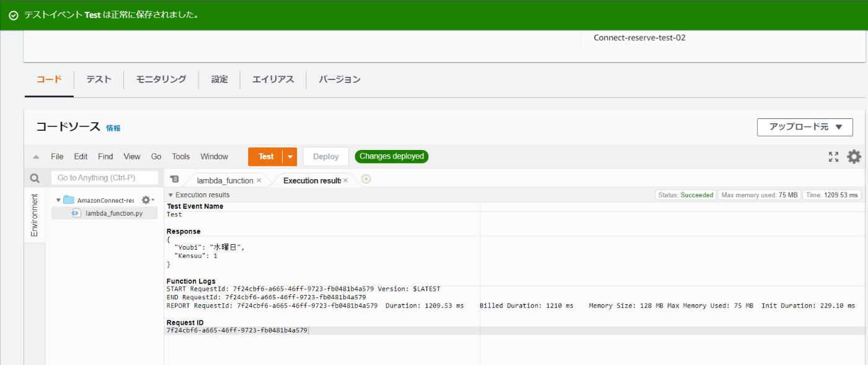Click the Deploy button
Screen dimensions: 868x365
point(326,157)
